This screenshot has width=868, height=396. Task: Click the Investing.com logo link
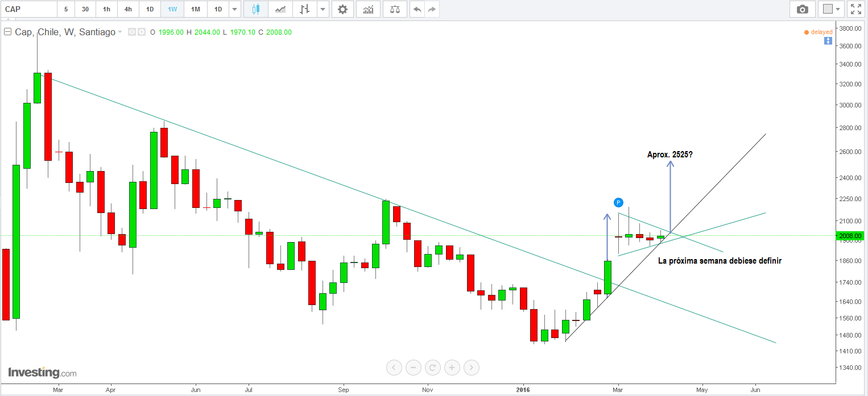coord(42,373)
